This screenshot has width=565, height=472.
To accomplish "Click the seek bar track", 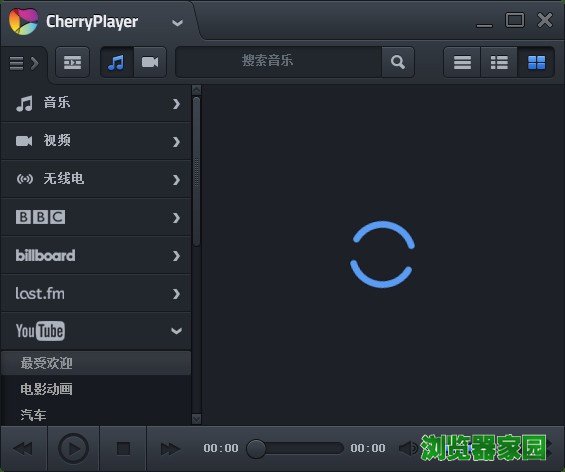I will click(295, 448).
